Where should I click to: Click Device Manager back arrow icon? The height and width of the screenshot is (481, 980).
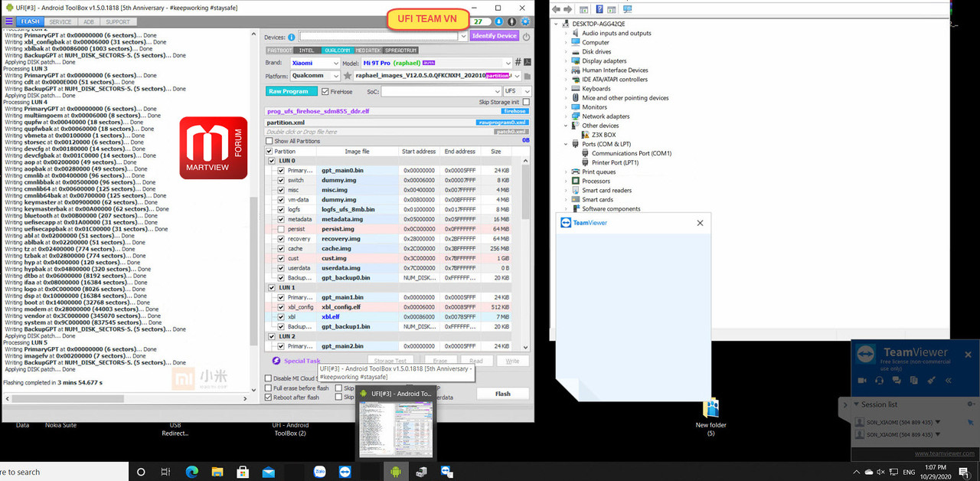click(x=556, y=9)
